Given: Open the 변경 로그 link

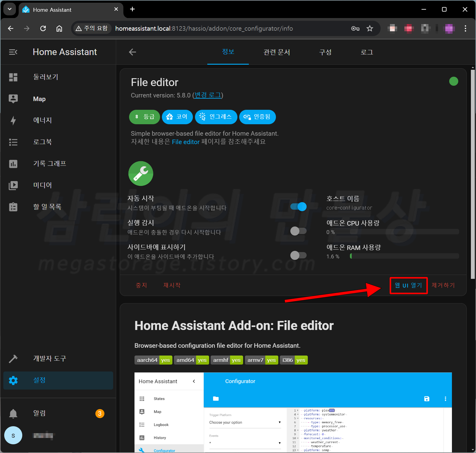Looking at the screenshot, I should point(208,95).
